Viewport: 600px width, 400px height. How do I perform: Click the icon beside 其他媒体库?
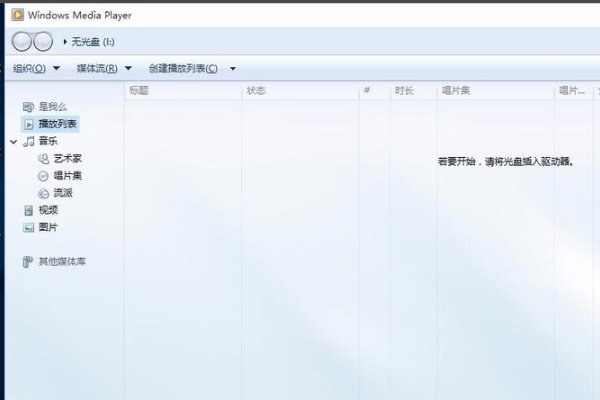(x=28, y=262)
